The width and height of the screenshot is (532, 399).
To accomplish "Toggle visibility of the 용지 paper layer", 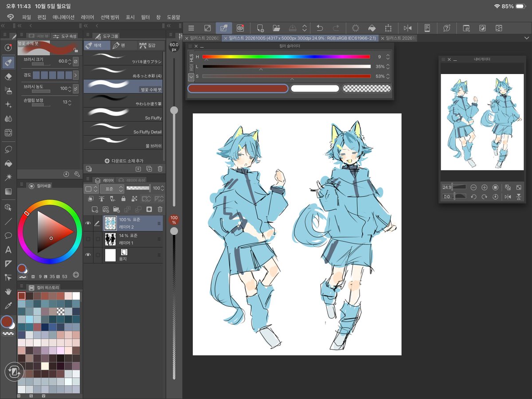I will [88, 255].
